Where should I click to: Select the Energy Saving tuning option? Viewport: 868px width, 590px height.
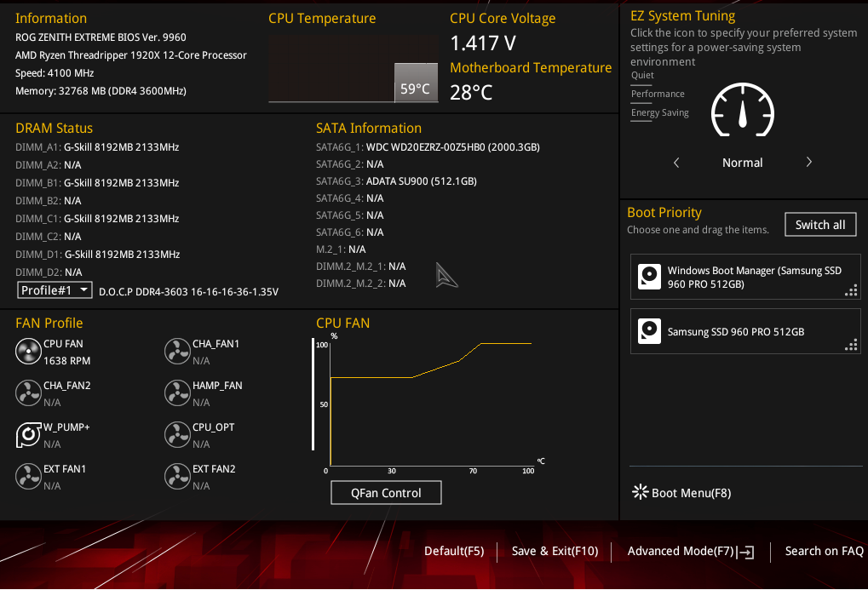(x=660, y=113)
